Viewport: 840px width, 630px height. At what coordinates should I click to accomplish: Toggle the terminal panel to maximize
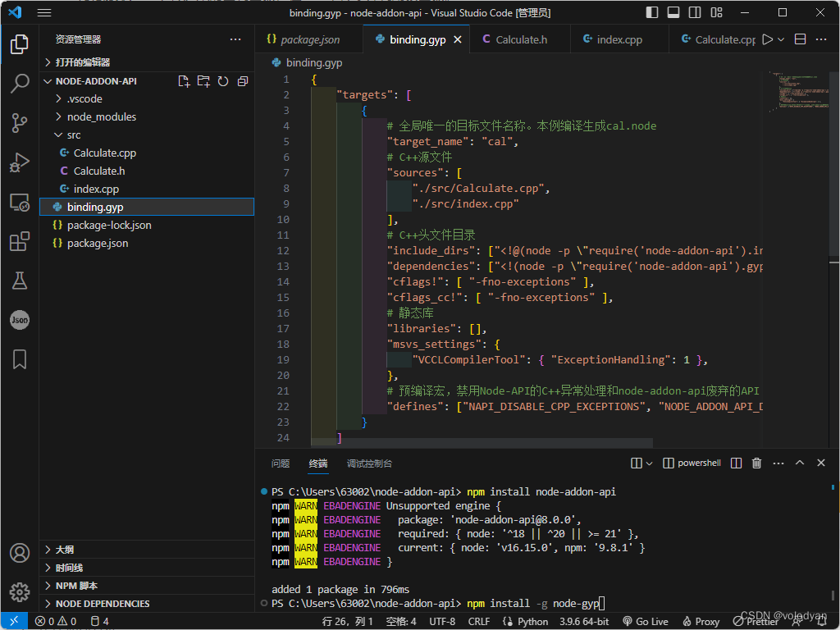[799, 463]
